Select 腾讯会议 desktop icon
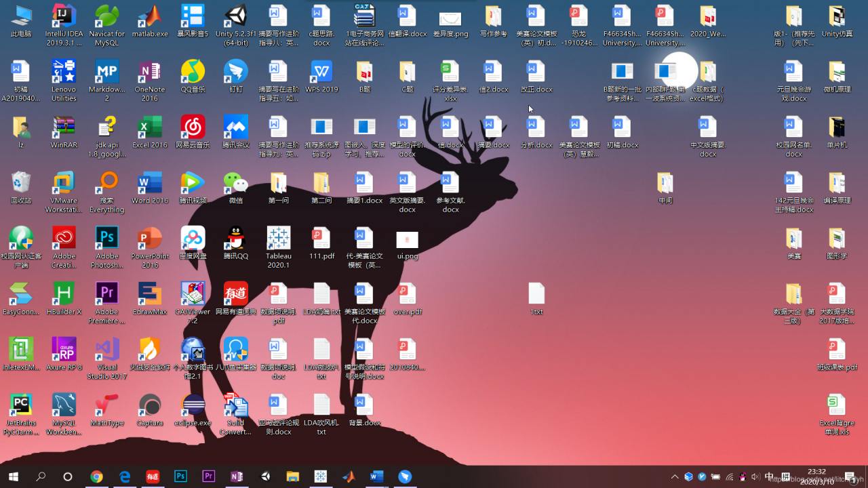 pyautogui.click(x=236, y=132)
